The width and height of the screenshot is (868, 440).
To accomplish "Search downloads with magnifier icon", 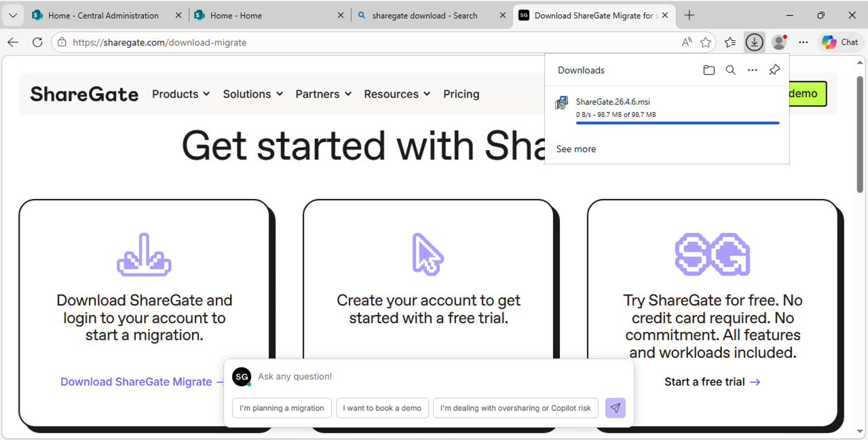I will tap(731, 70).
